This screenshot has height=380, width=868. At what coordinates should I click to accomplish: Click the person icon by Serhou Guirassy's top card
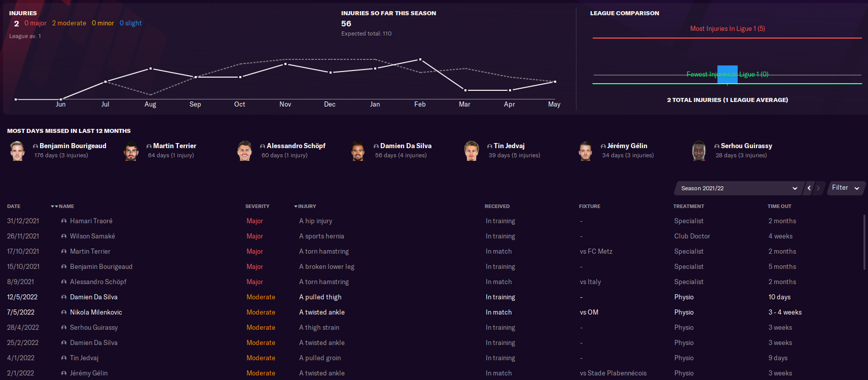717,146
